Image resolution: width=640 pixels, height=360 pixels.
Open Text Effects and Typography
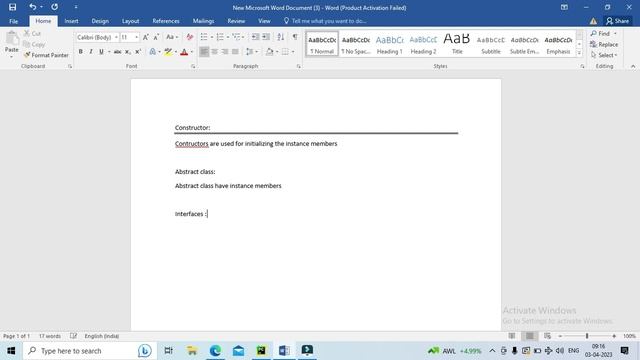(152, 52)
